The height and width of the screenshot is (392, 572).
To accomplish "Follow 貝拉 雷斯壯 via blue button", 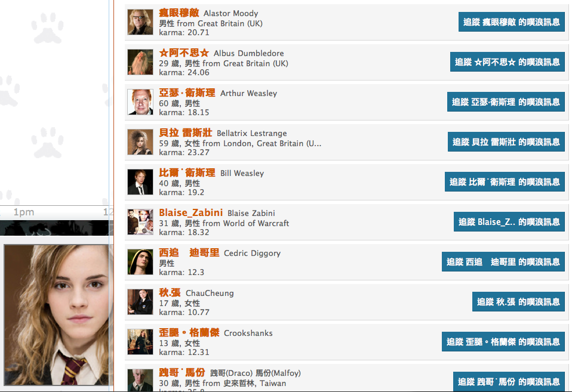I will click(x=506, y=142).
